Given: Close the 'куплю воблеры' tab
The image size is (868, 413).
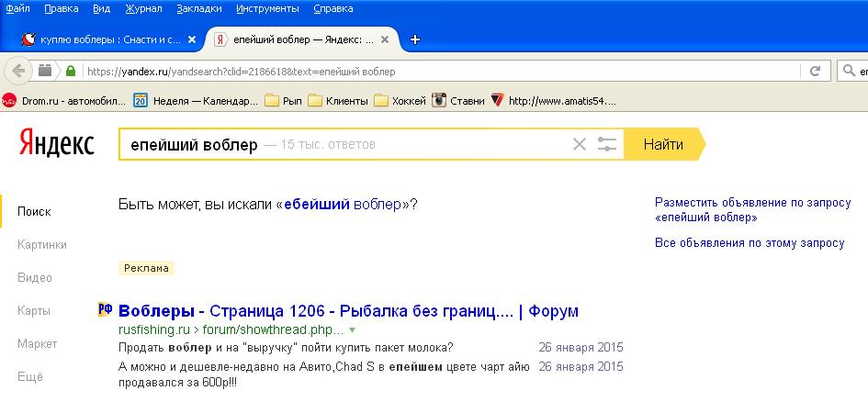Looking at the screenshot, I should click(x=192, y=39).
